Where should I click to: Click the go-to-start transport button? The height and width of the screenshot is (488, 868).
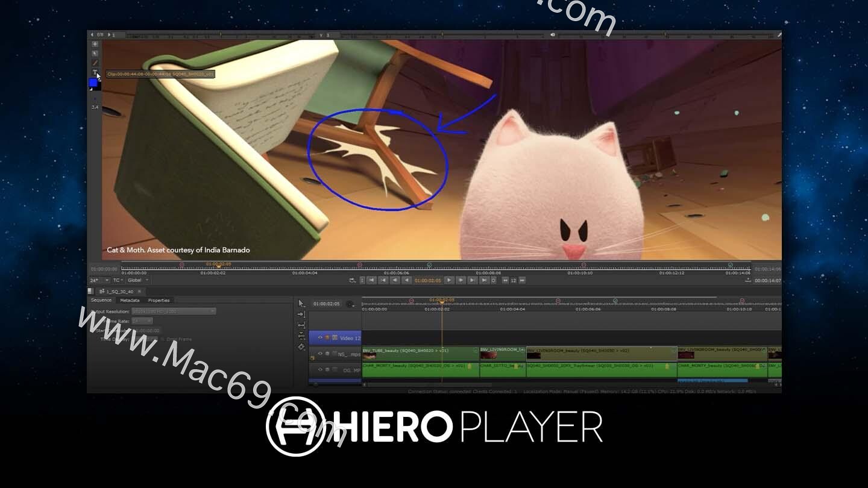(x=383, y=280)
